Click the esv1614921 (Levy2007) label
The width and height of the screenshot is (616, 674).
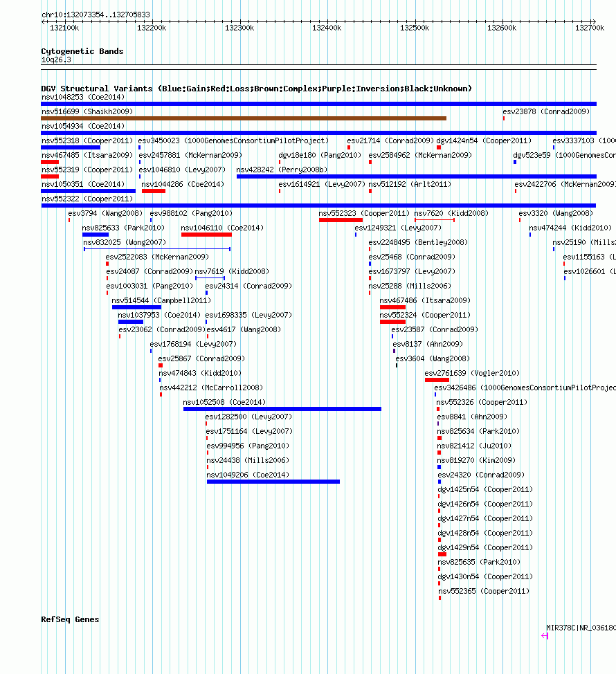322,184
